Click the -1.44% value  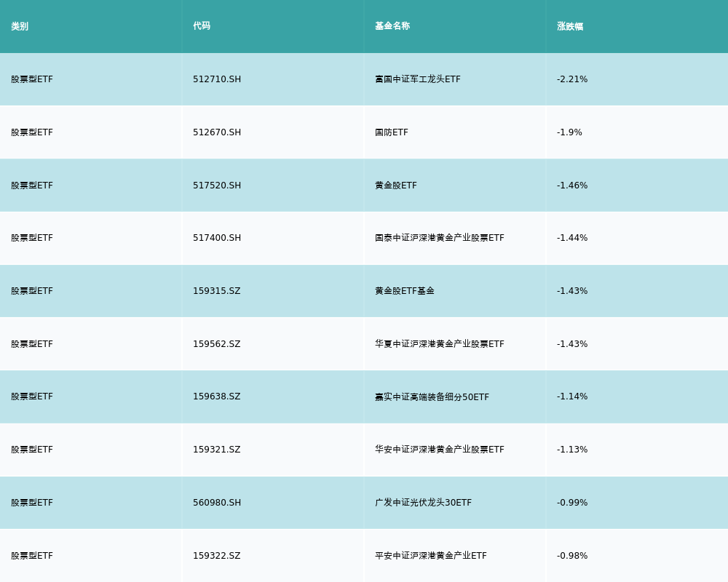tap(572, 238)
